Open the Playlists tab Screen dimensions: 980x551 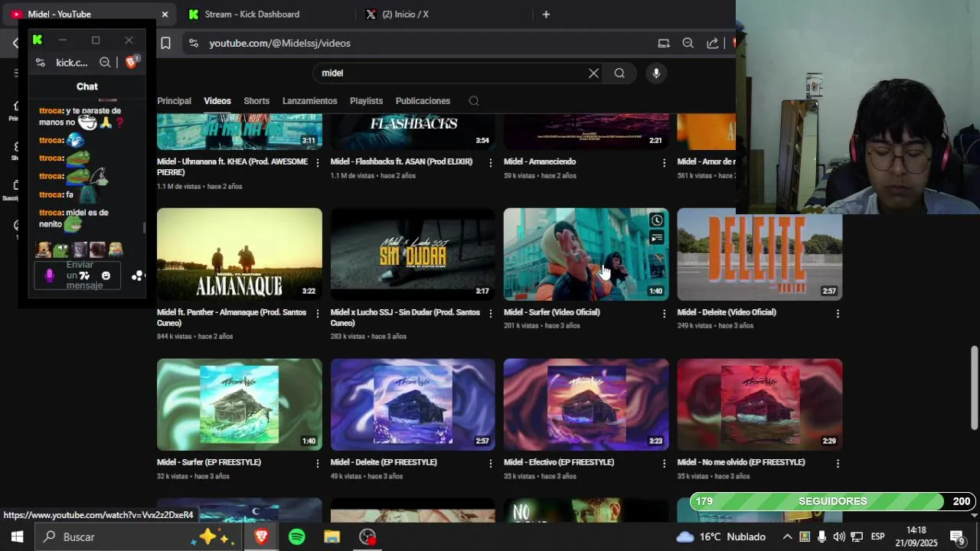(366, 101)
